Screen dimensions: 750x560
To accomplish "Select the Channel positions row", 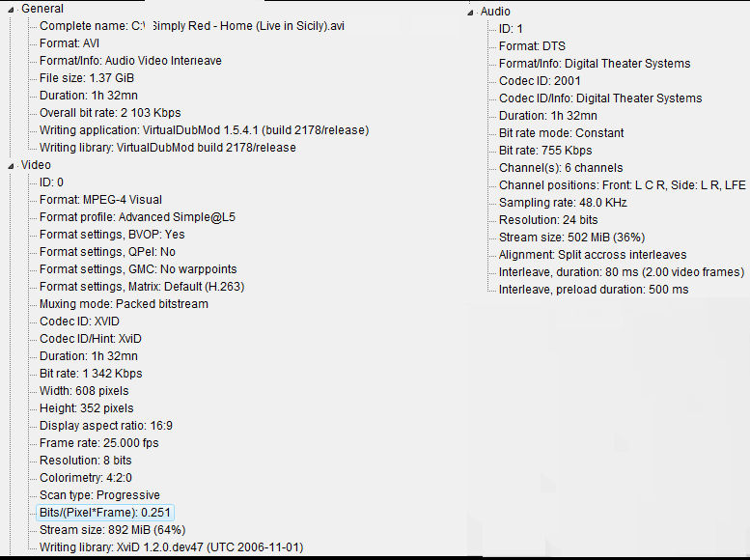I will [x=623, y=185].
